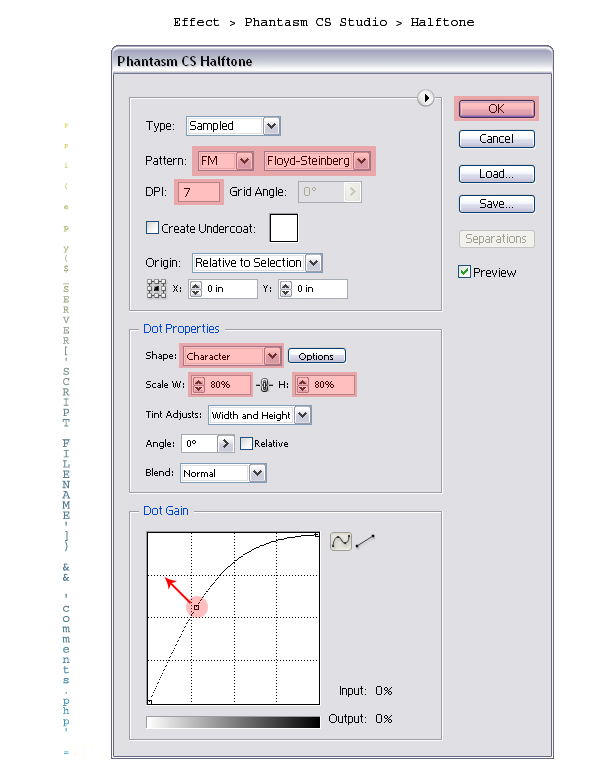Open shape Options button
This screenshot has width=600, height=782.
(x=317, y=356)
